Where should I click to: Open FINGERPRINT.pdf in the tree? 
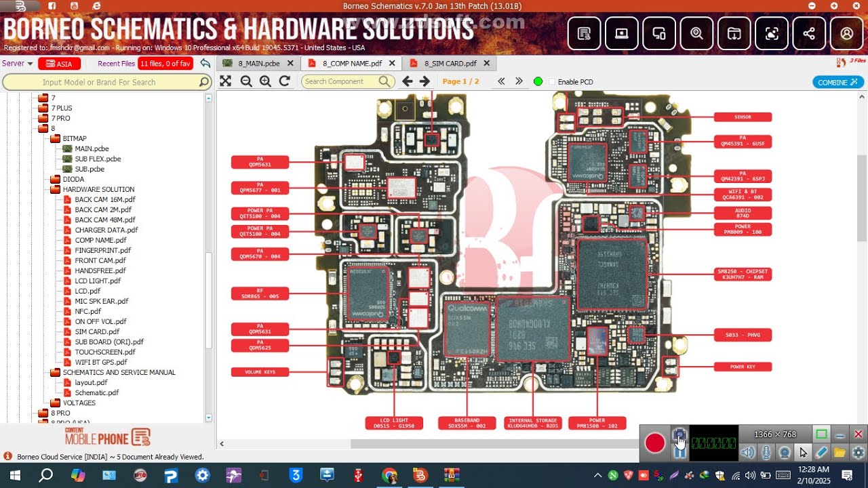click(103, 251)
